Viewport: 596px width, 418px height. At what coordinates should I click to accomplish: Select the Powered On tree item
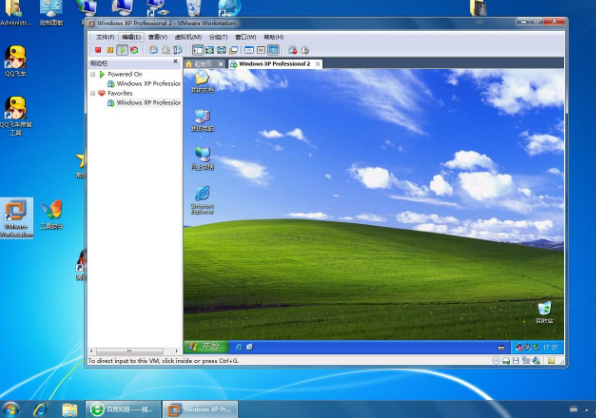121,74
